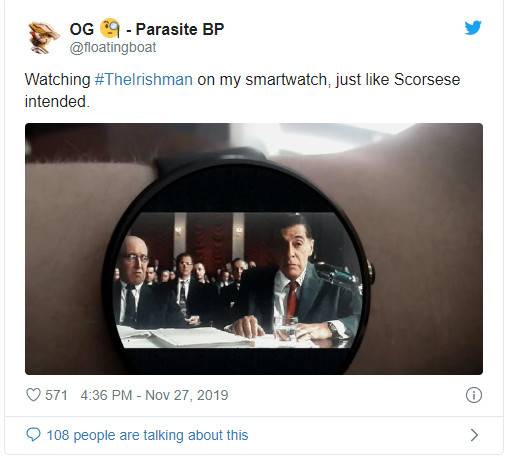The image size is (509, 459).
Task: Click the Twitter bird logo
Action: [473, 28]
